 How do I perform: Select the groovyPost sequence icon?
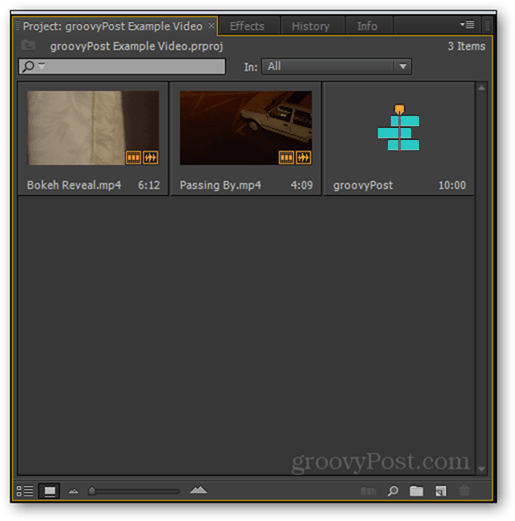click(x=398, y=128)
